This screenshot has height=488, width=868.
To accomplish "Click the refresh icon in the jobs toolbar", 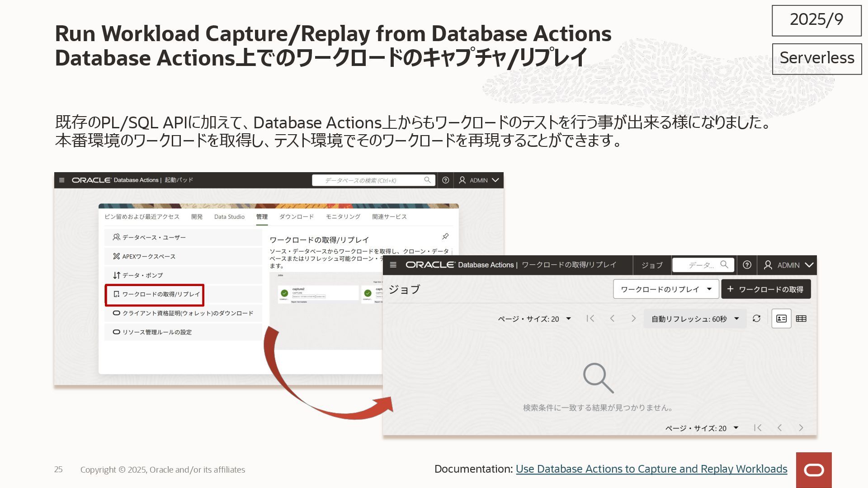I will point(756,319).
